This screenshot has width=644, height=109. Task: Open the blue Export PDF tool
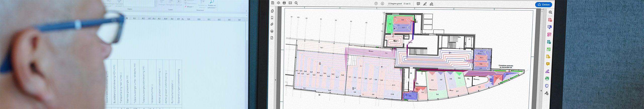click(x=550, y=27)
